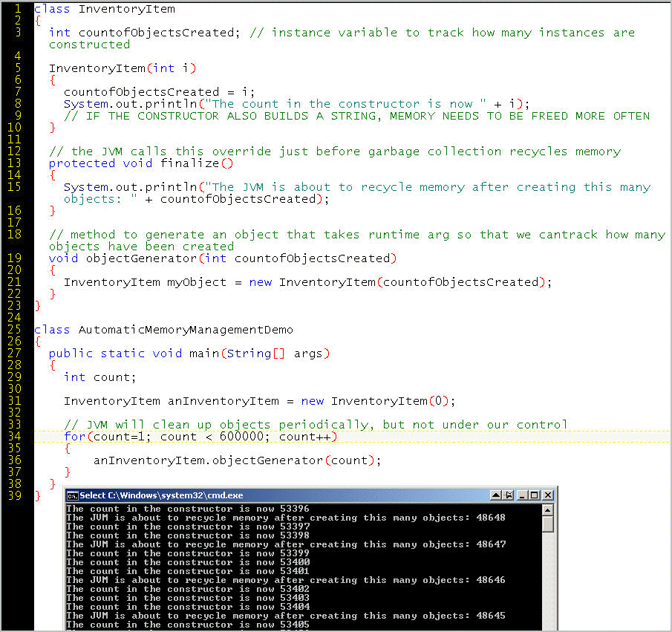The width and height of the screenshot is (672, 632).
Task: Minimize the cmd.exe window
Action: [x=522, y=495]
